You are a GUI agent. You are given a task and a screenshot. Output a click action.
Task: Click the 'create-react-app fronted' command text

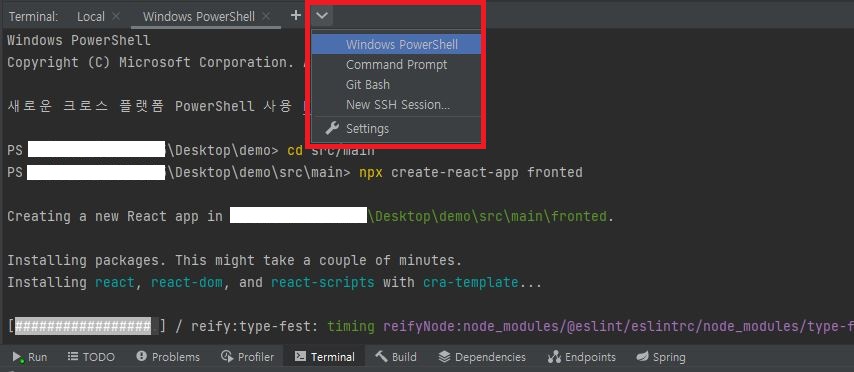(486, 173)
